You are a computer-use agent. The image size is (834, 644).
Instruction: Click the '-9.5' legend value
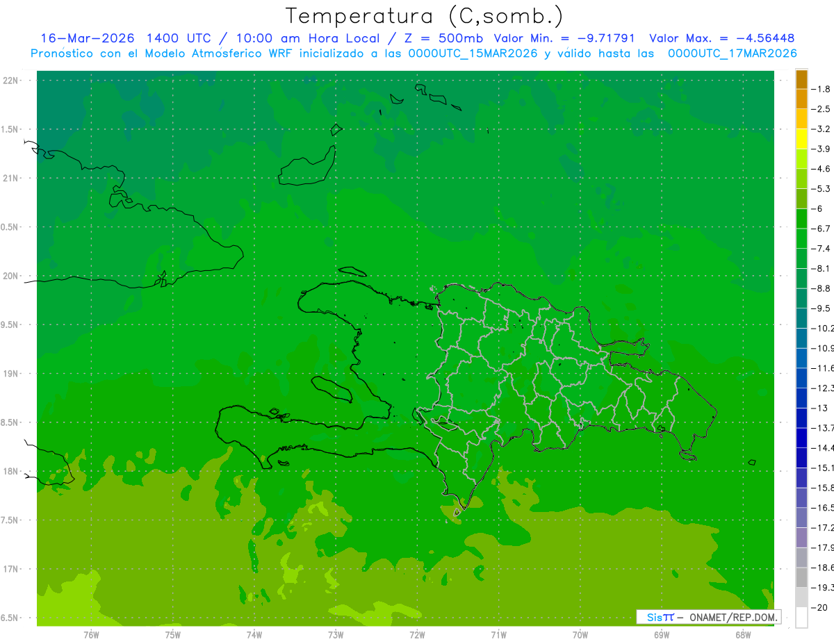[x=821, y=308]
